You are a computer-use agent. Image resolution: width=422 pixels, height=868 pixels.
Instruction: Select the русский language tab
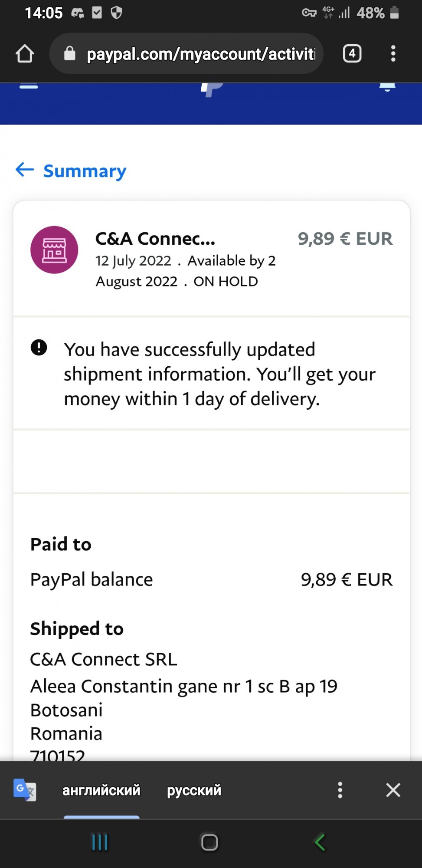click(x=194, y=790)
